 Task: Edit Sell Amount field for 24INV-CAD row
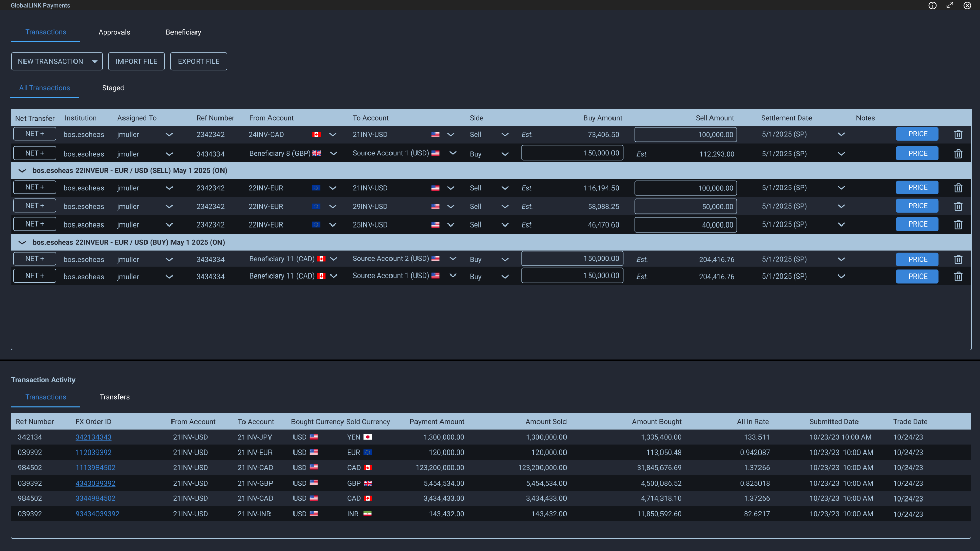point(685,135)
